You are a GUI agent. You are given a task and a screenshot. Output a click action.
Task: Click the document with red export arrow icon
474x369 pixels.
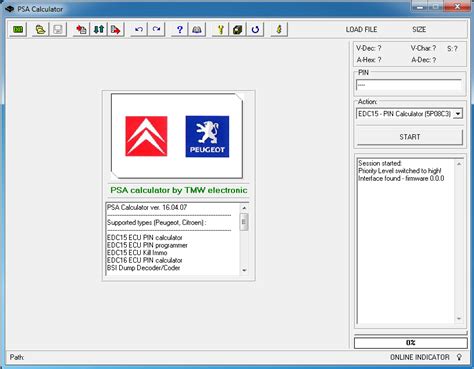point(116,30)
